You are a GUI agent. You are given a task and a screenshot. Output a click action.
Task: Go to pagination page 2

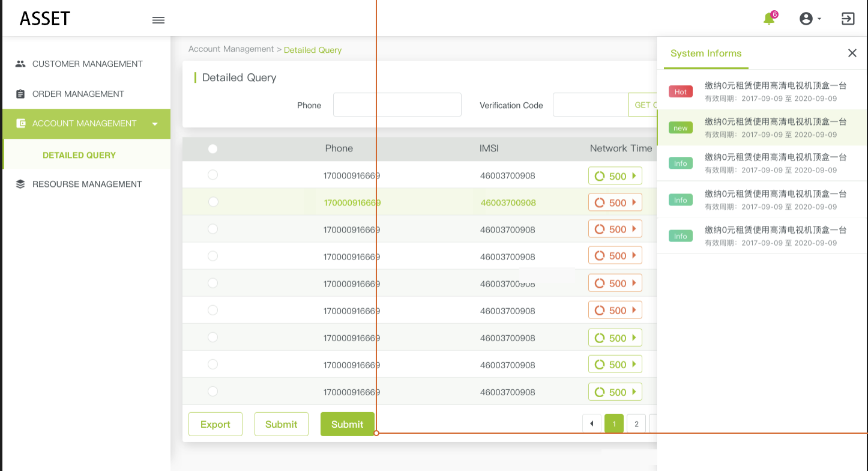click(636, 424)
